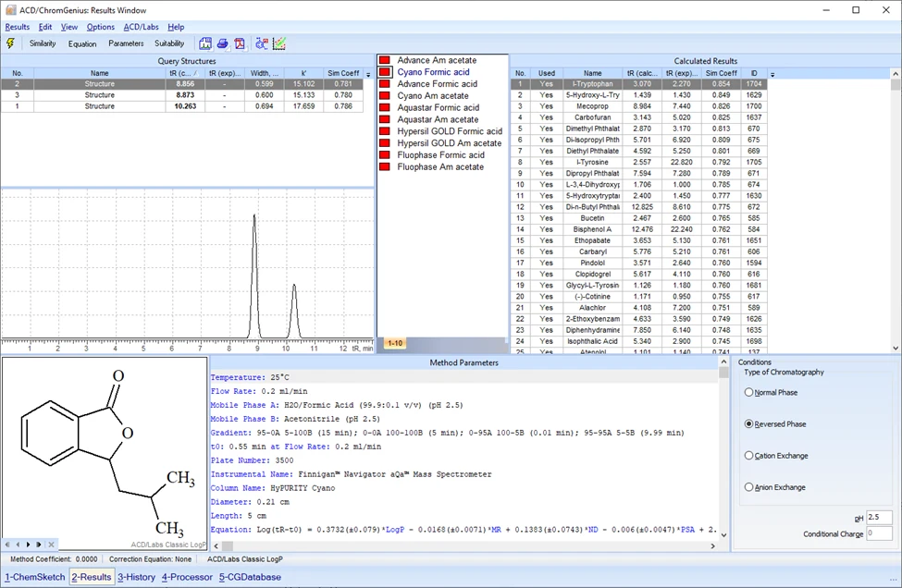
Task: Select the Carbofuran row in Calculated Results
Action: 639,117
